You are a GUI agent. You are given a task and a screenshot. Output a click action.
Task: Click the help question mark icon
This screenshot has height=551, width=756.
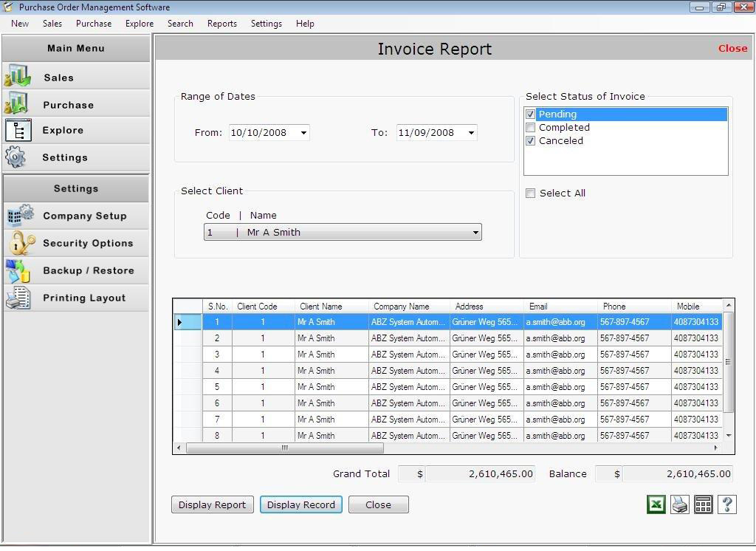click(726, 504)
